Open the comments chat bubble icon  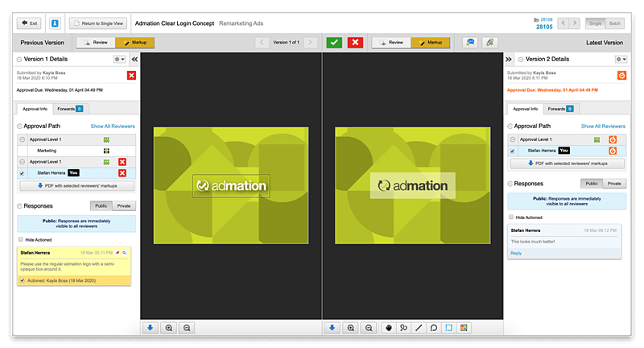coord(470,43)
